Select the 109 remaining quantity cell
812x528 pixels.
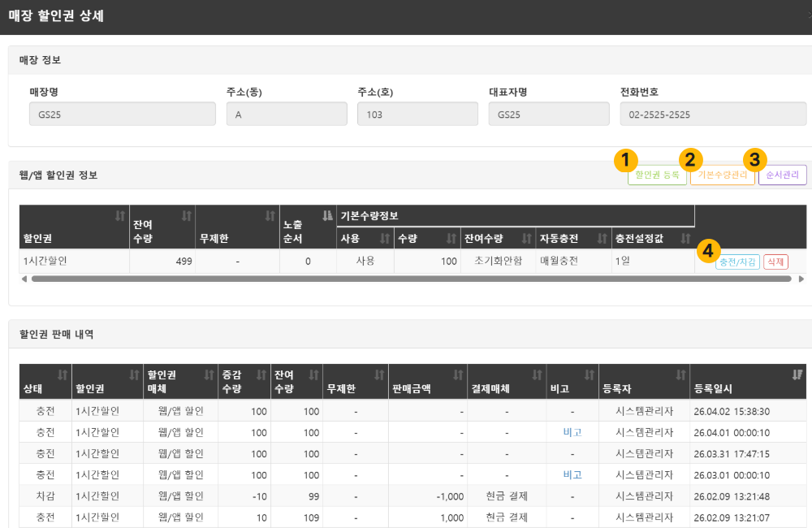tap(296, 517)
